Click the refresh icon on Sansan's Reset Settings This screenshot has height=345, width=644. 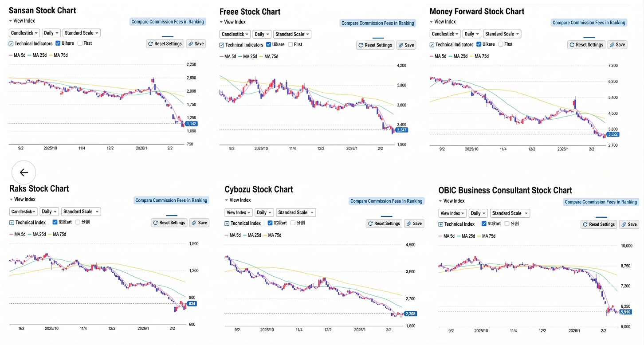(150, 43)
